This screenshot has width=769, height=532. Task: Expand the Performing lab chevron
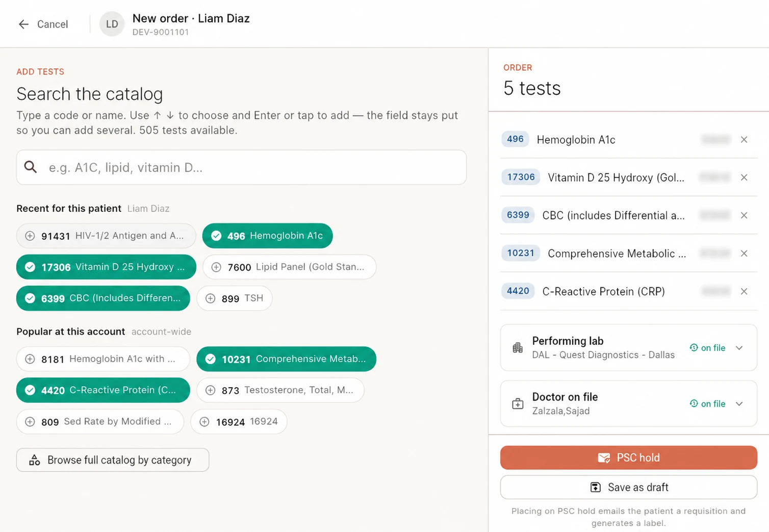(x=739, y=348)
